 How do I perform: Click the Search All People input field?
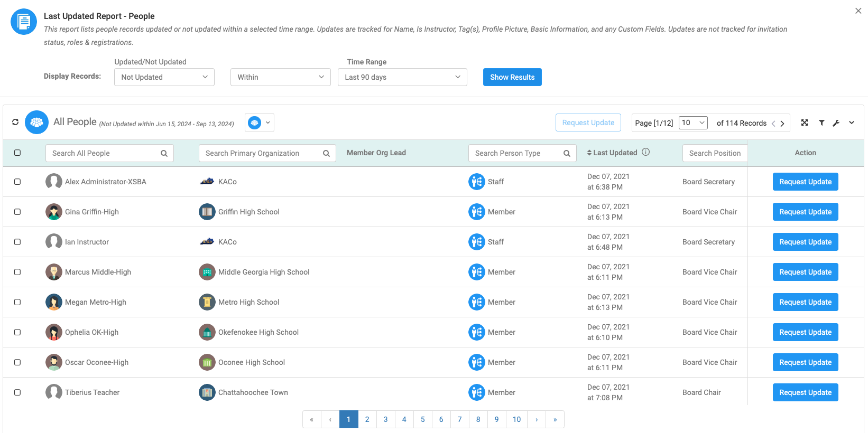109,153
